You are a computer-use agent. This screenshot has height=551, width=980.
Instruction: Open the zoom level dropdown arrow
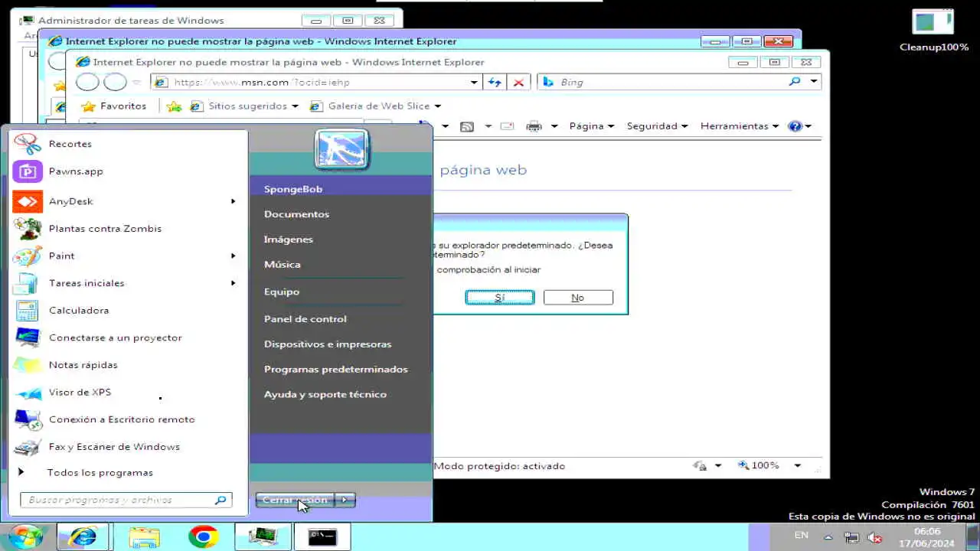[797, 465]
